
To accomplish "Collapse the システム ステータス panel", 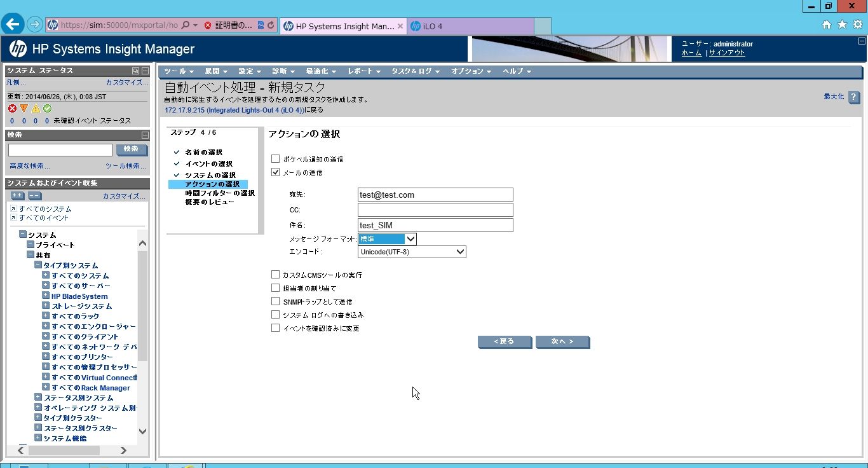I will pos(145,71).
